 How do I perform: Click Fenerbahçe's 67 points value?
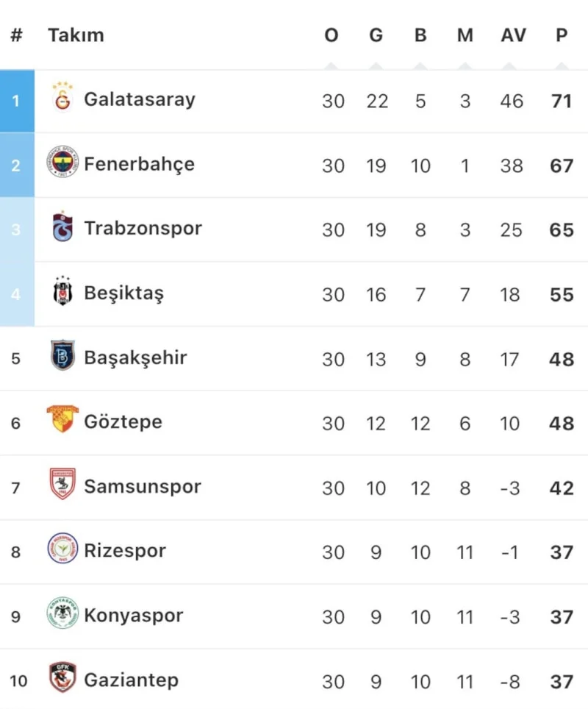coord(562,165)
